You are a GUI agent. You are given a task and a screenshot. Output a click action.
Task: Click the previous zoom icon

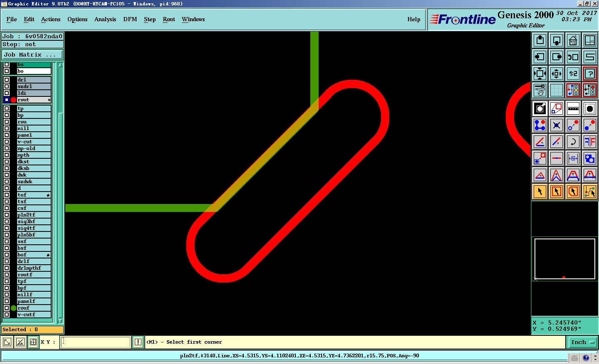573,57
